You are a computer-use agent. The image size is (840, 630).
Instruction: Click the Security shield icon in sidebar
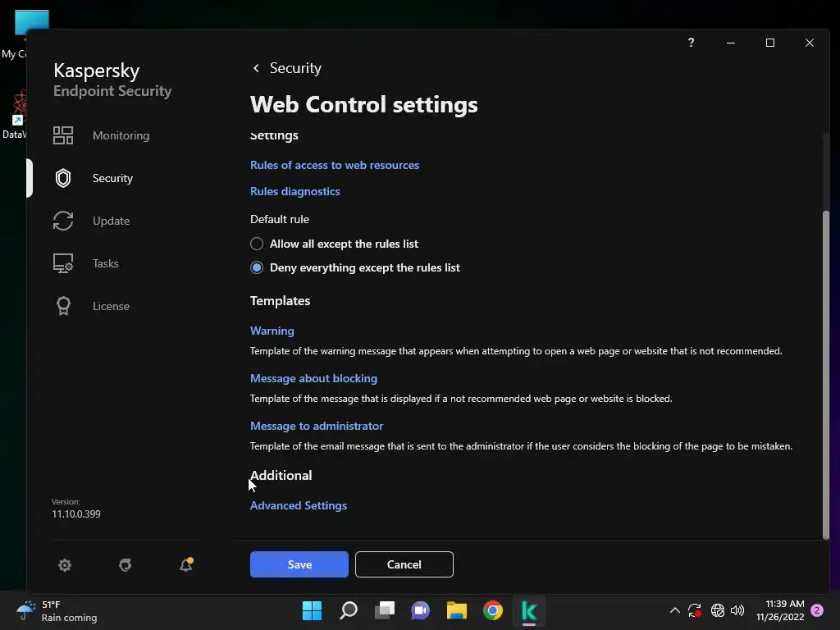point(63,178)
